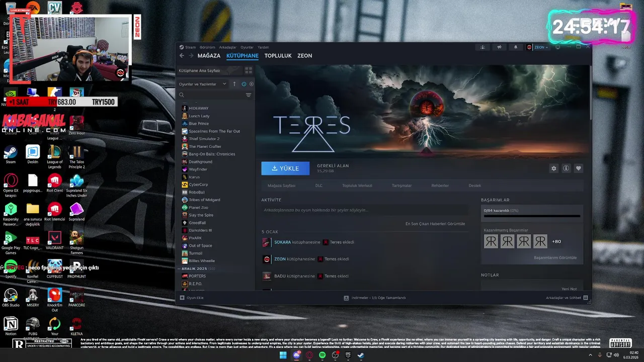The image size is (644, 362).
Task: Click the library search field
Action: [211, 95]
